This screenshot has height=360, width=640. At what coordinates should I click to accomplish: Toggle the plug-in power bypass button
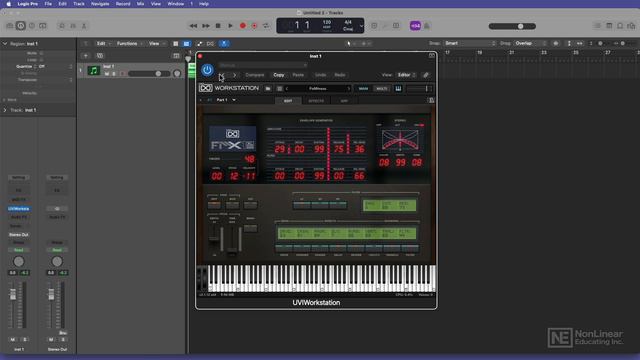207,70
